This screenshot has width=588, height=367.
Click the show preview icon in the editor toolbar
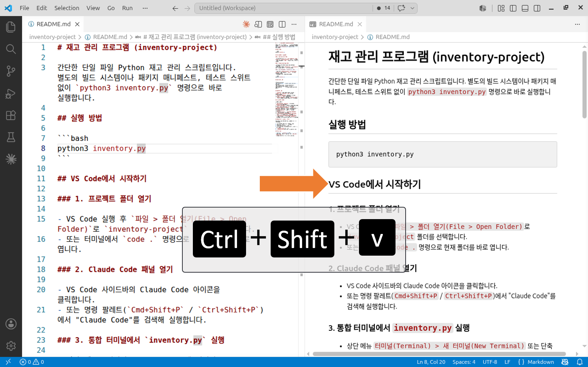258,24
